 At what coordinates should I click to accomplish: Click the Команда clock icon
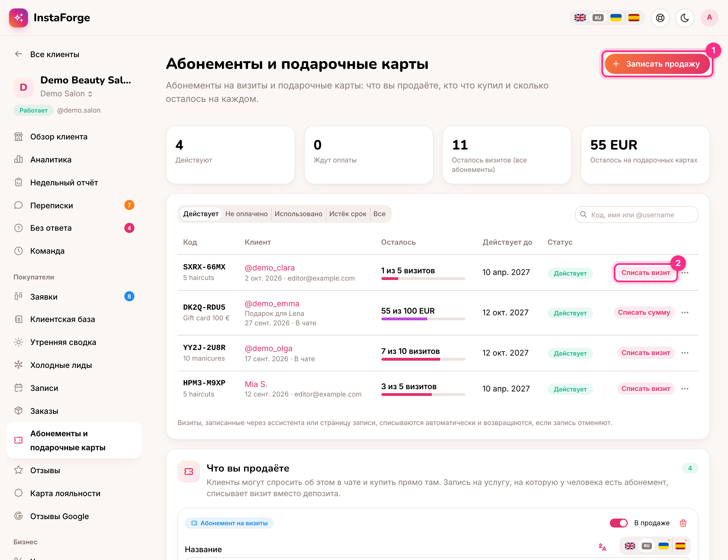tap(18, 251)
